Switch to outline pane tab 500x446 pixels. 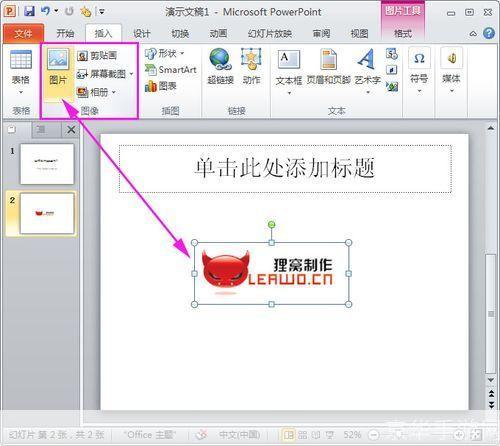[41, 129]
